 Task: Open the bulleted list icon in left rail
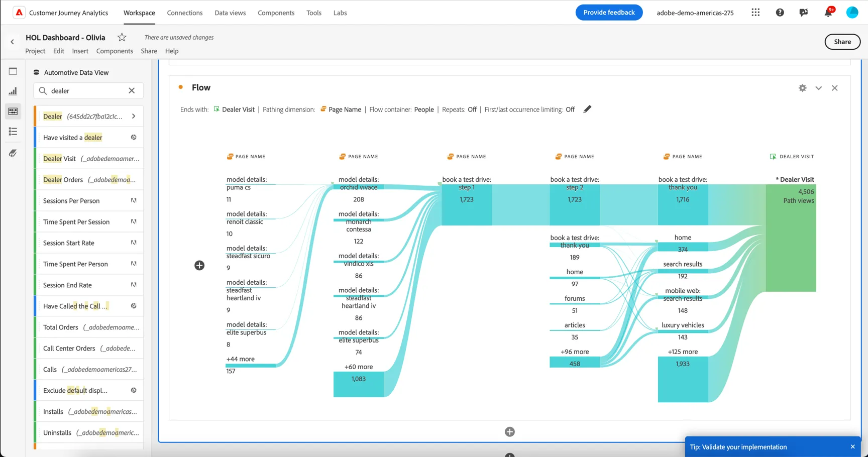[x=13, y=132]
